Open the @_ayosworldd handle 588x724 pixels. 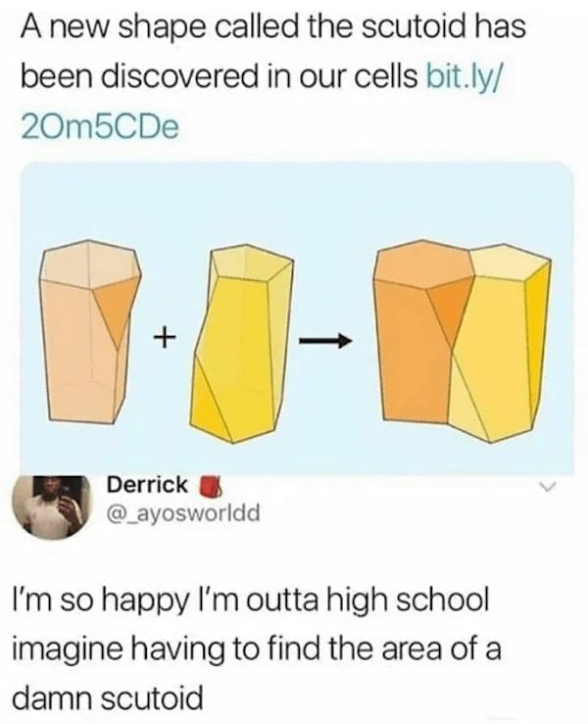pyautogui.click(x=183, y=511)
